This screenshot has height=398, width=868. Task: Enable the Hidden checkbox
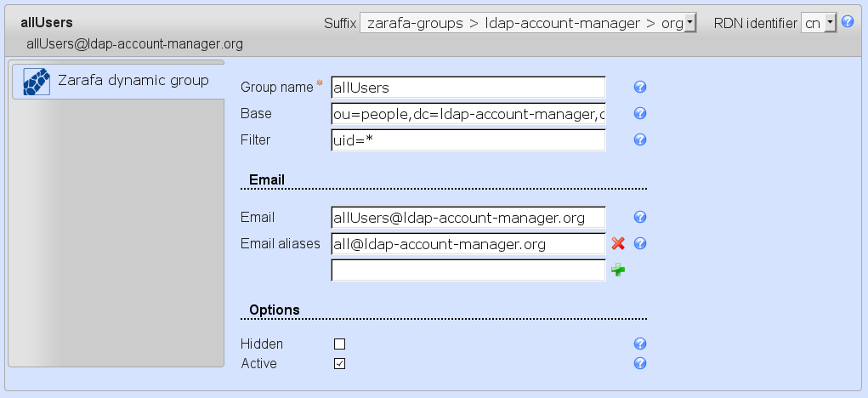pos(340,344)
